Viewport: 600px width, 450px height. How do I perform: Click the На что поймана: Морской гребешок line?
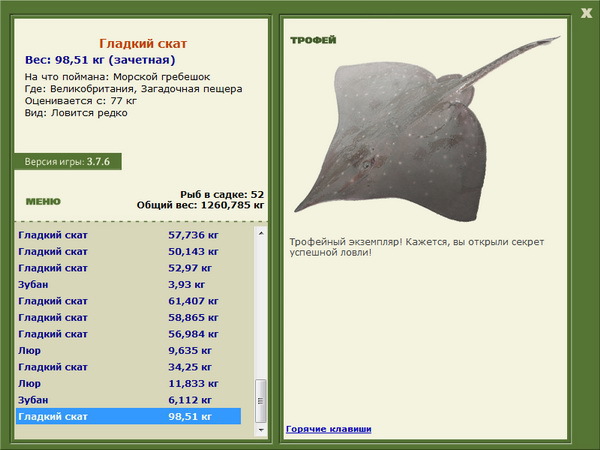tap(117, 77)
